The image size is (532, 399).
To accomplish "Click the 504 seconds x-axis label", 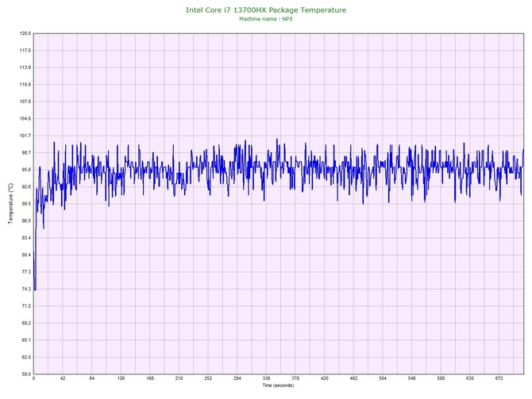I will (383, 378).
